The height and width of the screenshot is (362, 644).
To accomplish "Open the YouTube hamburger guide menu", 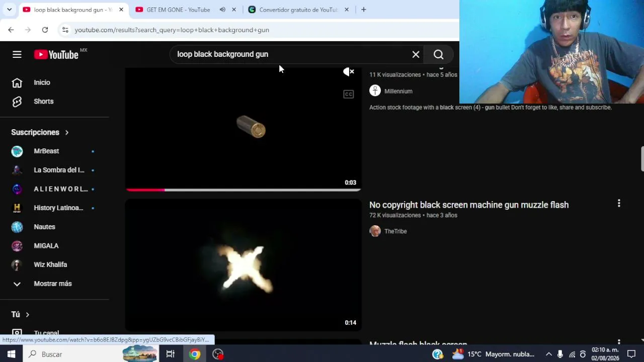I will (x=17, y=54).
